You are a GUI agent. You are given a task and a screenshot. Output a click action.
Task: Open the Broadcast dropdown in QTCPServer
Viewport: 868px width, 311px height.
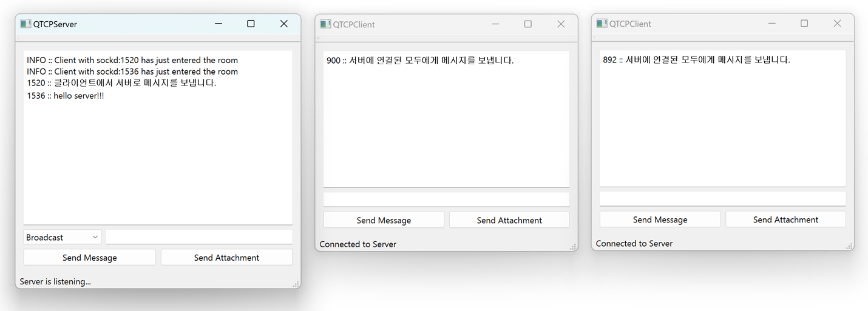63,237
